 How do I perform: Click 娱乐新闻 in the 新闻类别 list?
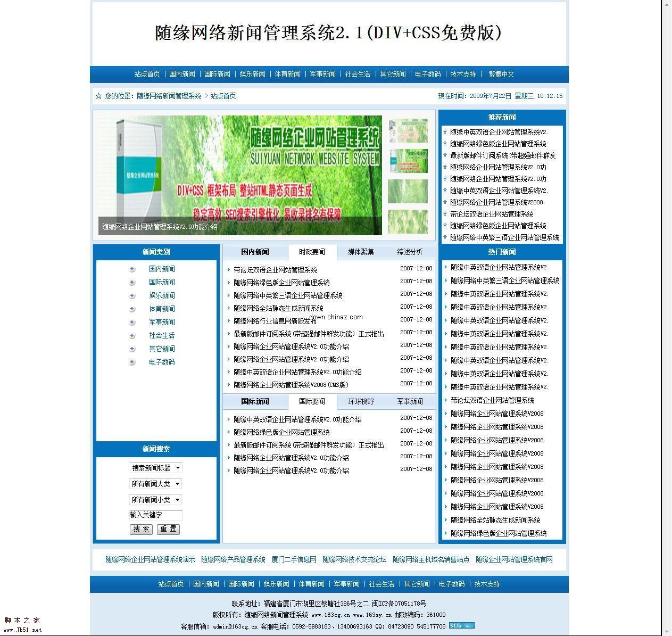coord(162,295)
